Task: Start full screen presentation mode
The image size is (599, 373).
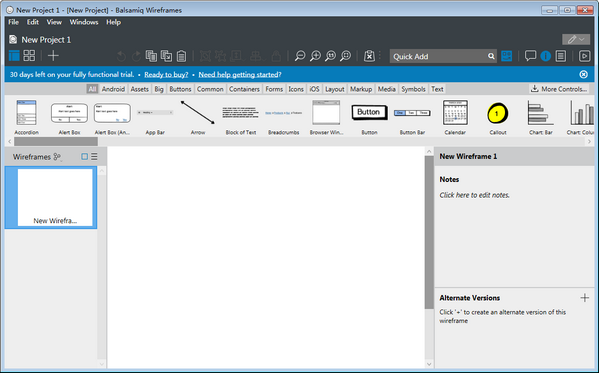Action: pyautogui.click(x=584, y=56)
